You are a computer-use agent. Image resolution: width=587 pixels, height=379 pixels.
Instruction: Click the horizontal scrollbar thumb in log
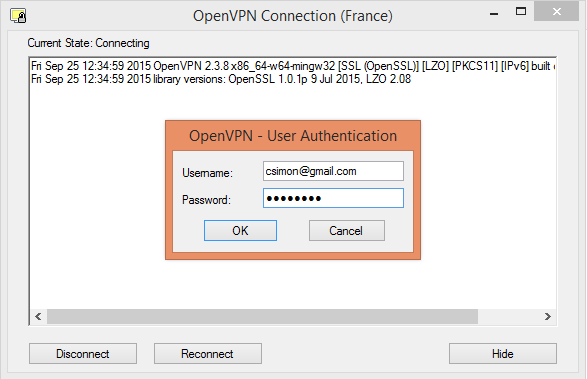(262, 316)
